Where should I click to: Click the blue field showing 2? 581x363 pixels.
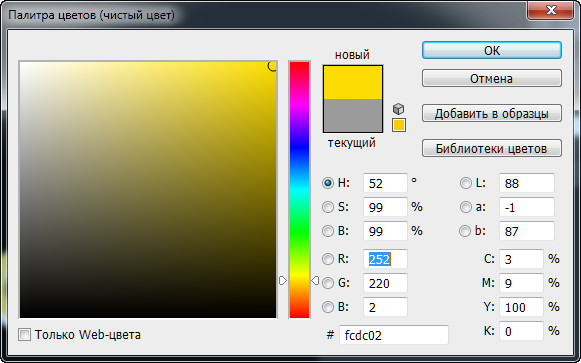(385, 307)
